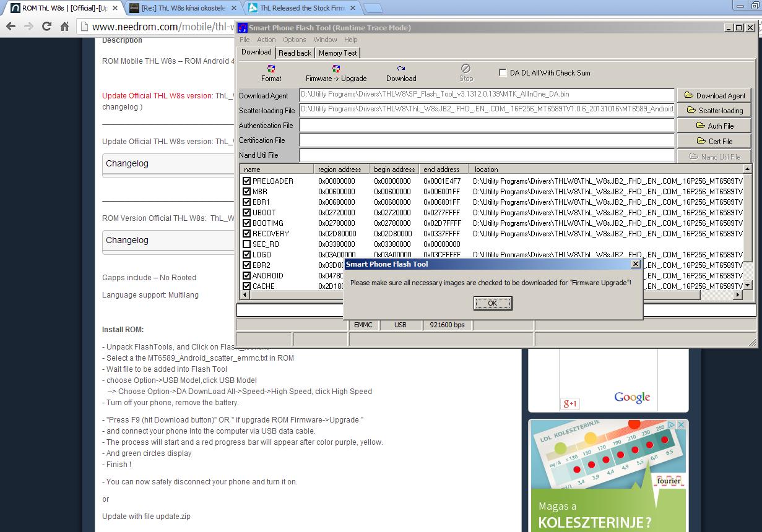Check the SEC_RO partition
Viewport: 762px width, 532px height.
pyautogui.click(x=246, y=244)
